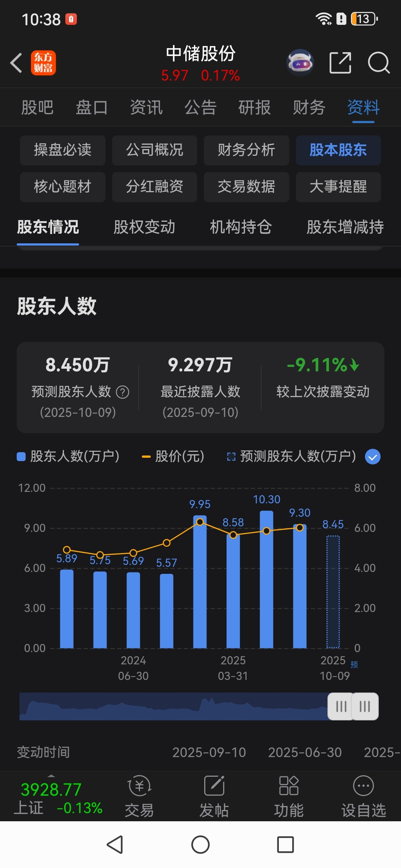Open the 交易 yen icon
The image size is (401, 868).
coord(139,786)
